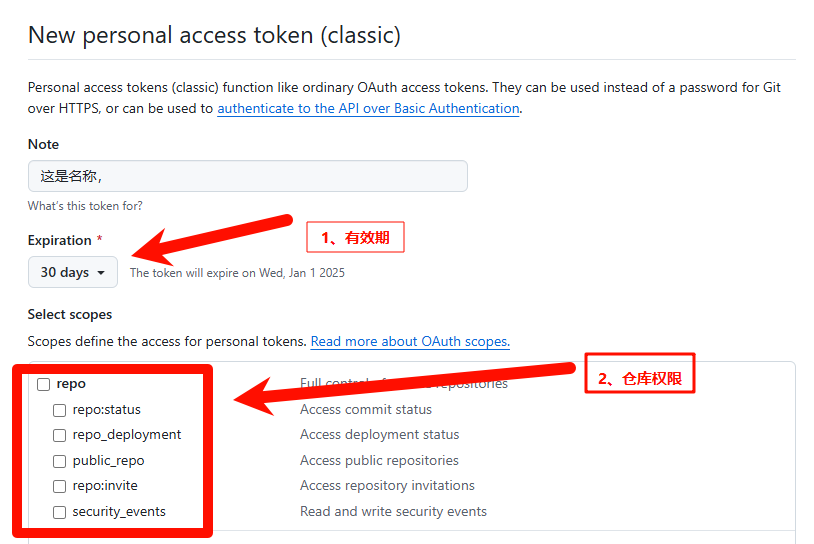814x544 pixels.
Task: Open the Basic Authentication API link
Action: point(368,108)
